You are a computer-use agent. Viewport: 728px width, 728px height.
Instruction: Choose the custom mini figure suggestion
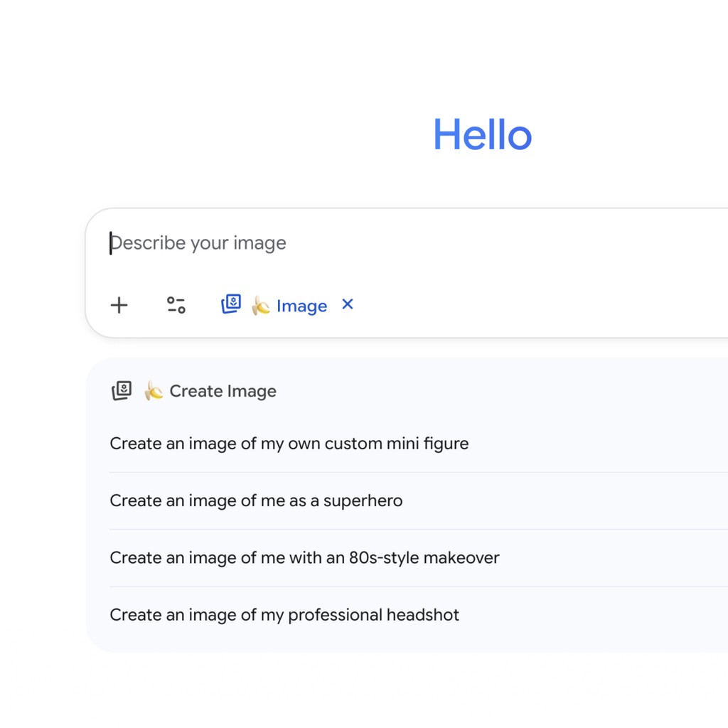pyautogui.click(x=289, y=444)
